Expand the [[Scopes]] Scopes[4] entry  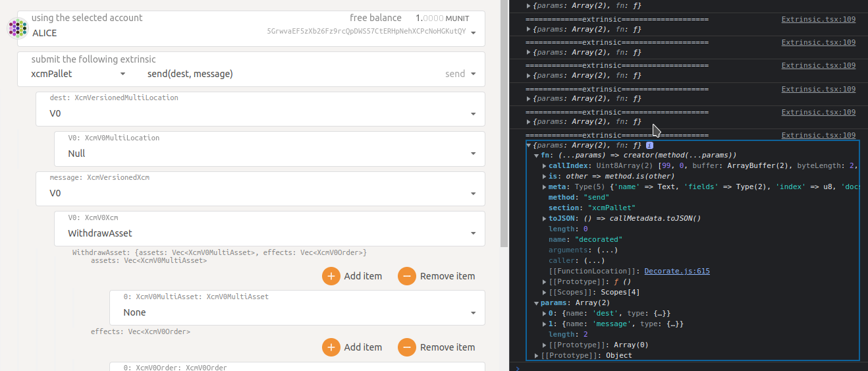[545, 293]
